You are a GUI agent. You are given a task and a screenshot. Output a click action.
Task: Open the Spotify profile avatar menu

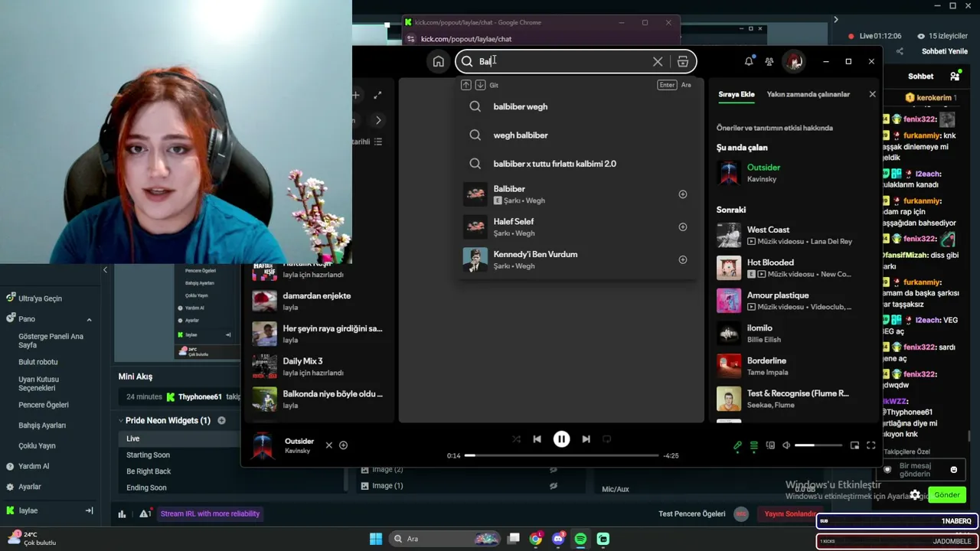[794, 61]
